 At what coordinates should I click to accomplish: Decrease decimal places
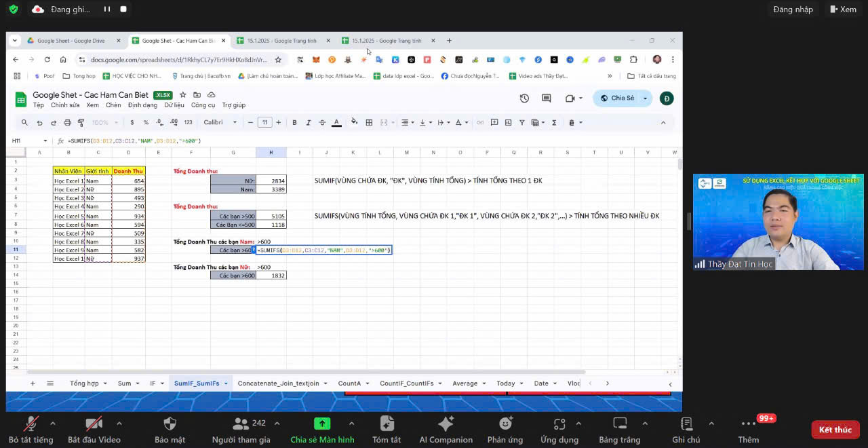(159, 123)
